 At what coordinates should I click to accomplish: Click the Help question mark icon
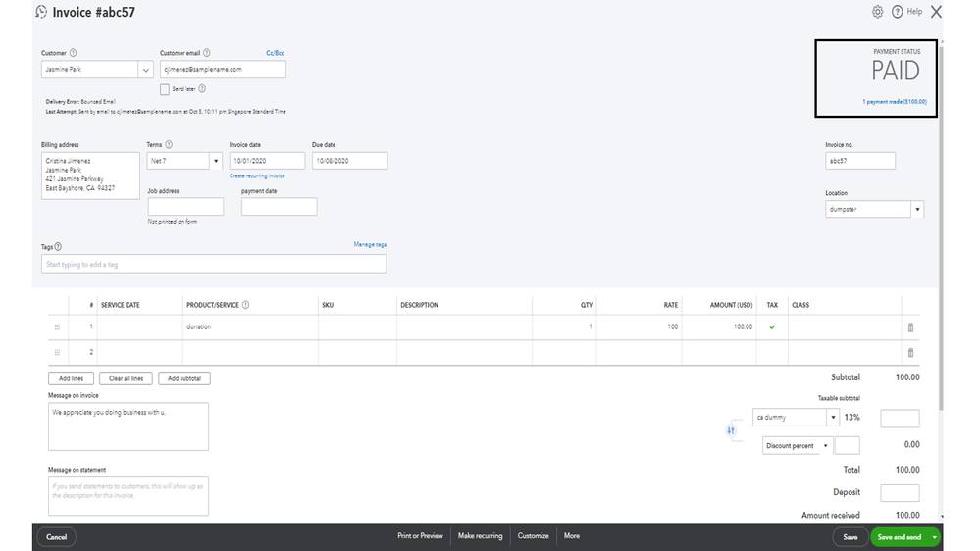tap(897, 12)
